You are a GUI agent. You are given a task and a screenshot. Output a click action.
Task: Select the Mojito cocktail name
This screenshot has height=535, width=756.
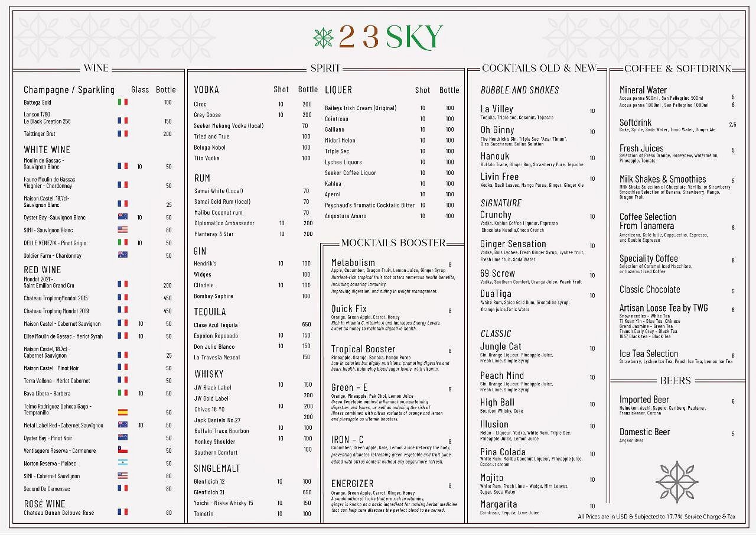[x=492, y=478]
